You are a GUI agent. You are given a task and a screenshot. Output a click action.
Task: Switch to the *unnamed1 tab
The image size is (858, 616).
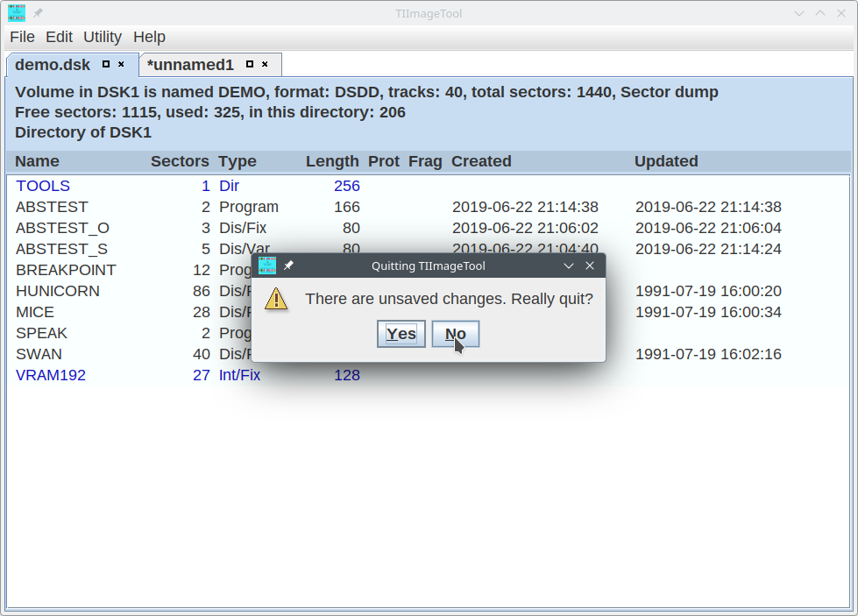pyautogui.click(x=190, y=65)
